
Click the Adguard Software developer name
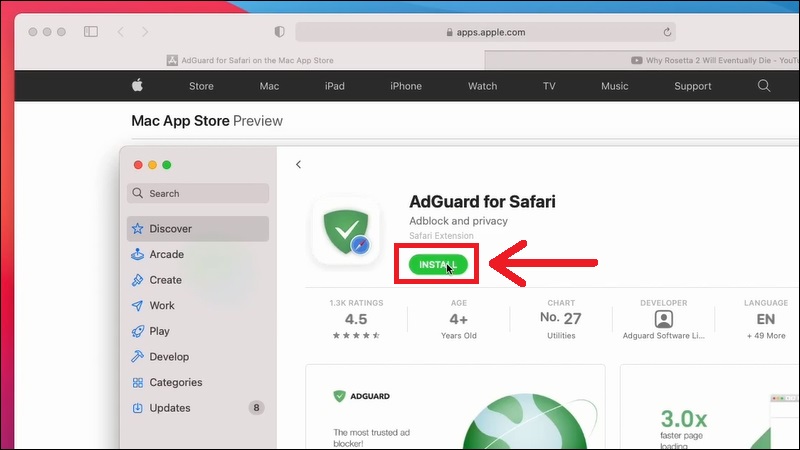click(x=663, y=335)
